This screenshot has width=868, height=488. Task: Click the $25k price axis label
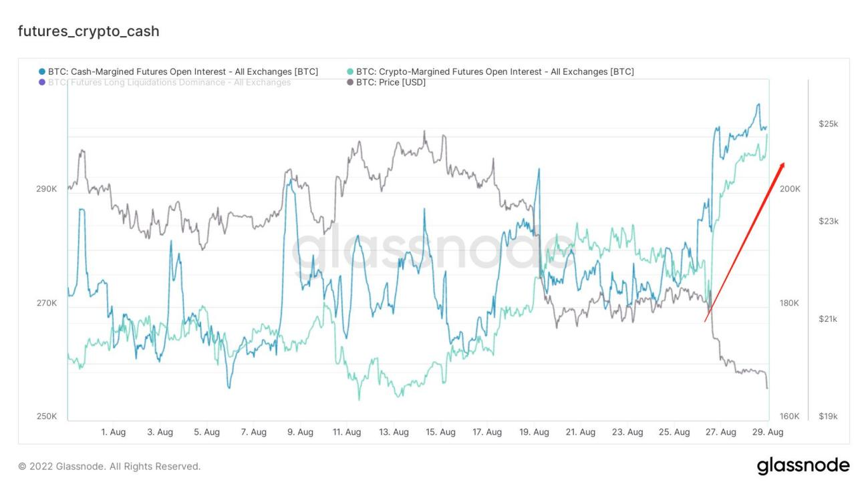click(x=828, y=124)
